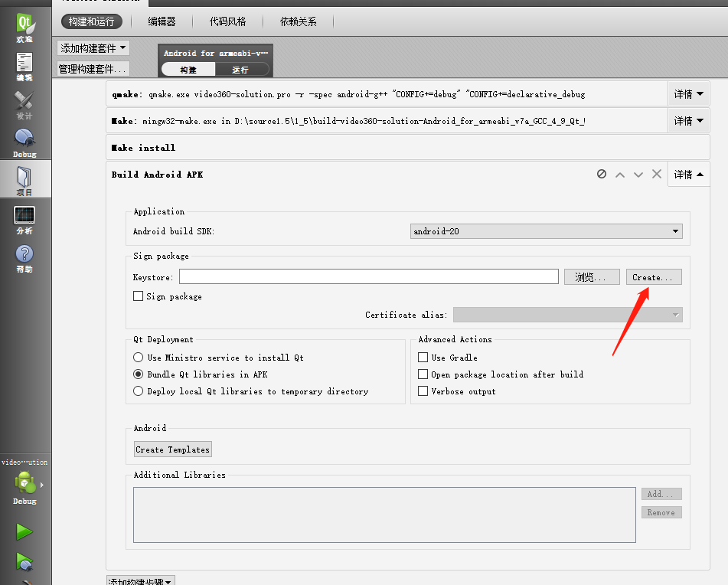Select Deploy local Qt libraries to temporary directory

pyautogui.click(x=138, y=391)
